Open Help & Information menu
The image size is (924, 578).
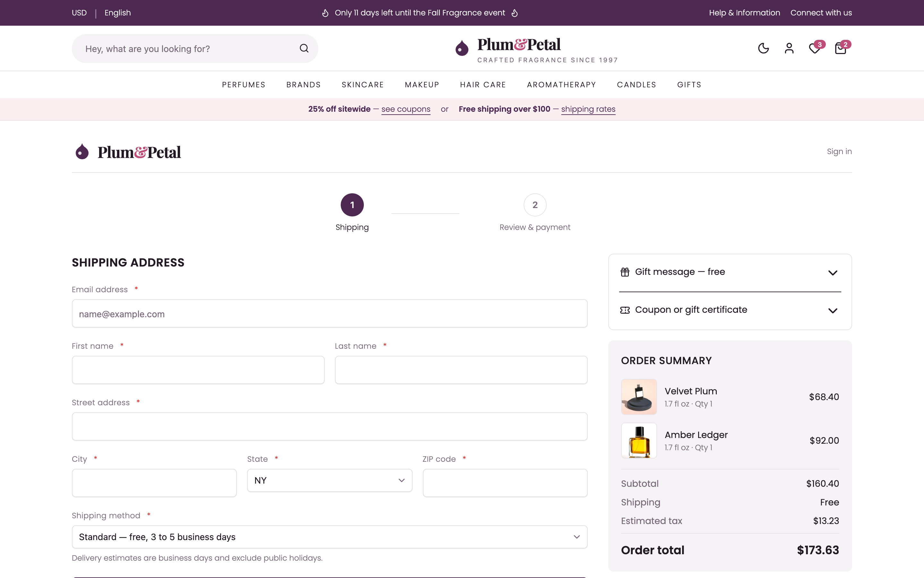[744, 13]
